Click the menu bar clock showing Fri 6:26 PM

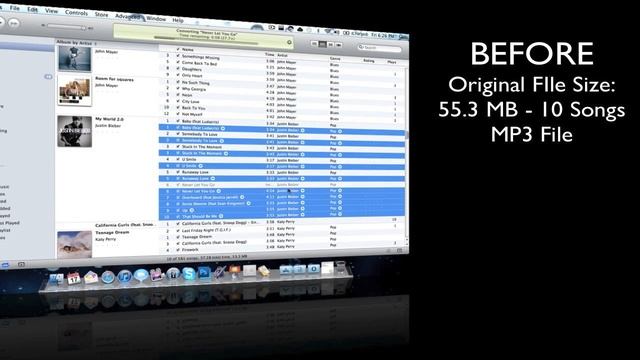click(x=382, y=36)
